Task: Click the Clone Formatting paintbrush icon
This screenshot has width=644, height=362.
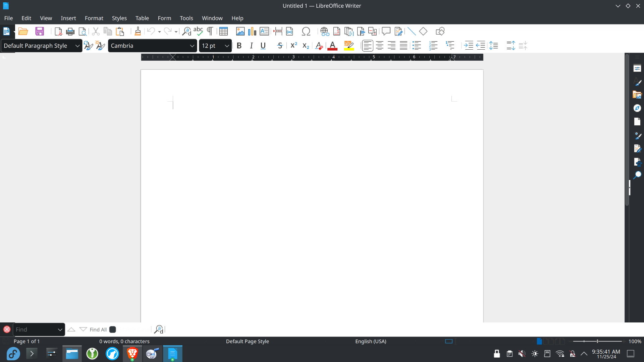Action: [138, 32]
